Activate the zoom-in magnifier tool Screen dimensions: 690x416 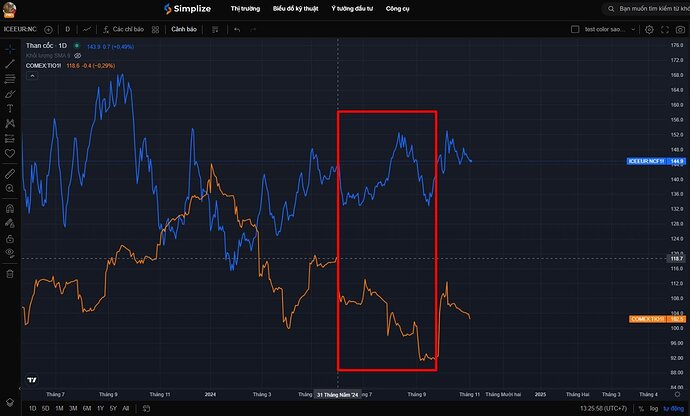[10, 188]
